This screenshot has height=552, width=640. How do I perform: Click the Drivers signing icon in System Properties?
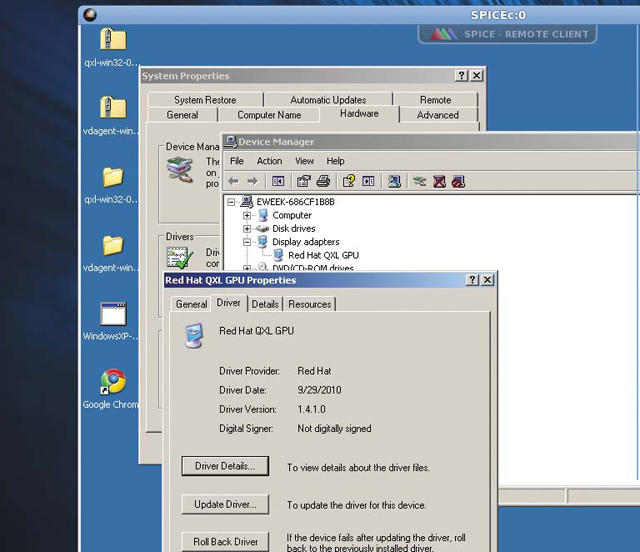coord(180,257)
